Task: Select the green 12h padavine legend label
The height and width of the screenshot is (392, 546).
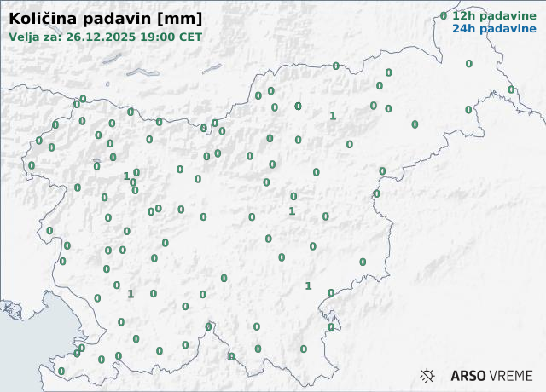Action: (488, 15)
